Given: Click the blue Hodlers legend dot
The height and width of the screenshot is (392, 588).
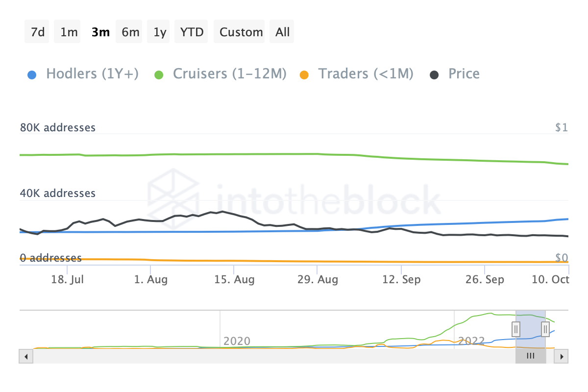Looking at the screenshot, I should (x=31, y=75).
